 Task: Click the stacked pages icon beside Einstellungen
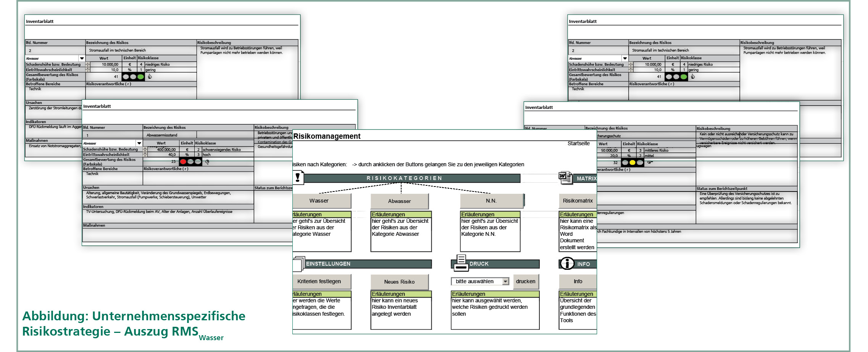tap(298, 263)
